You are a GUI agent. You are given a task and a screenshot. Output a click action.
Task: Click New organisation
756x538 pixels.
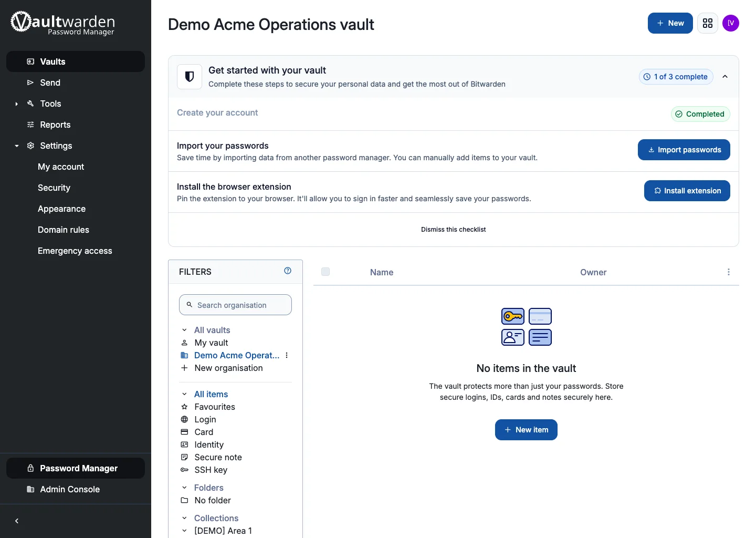(228, 368)
